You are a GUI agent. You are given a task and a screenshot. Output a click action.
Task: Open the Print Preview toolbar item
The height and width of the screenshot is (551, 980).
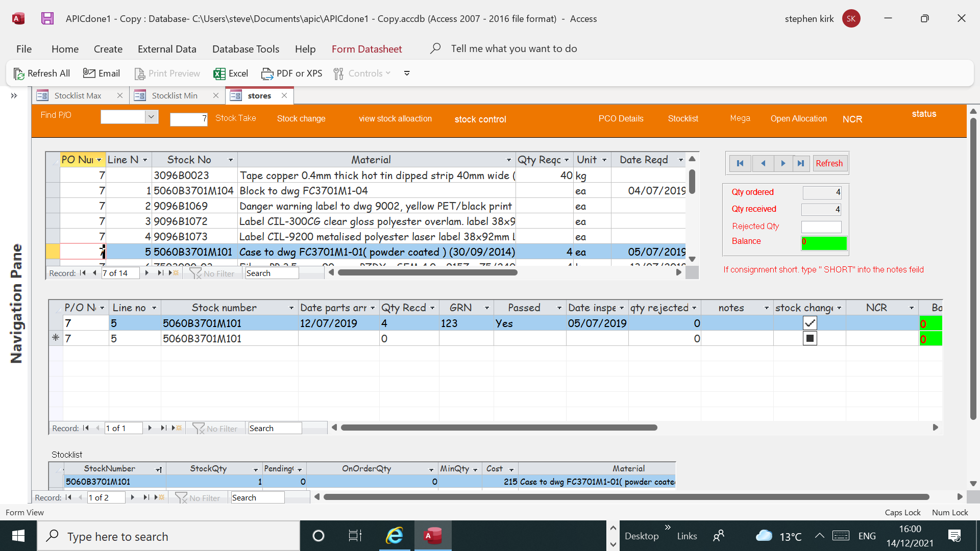click(167, 73)
